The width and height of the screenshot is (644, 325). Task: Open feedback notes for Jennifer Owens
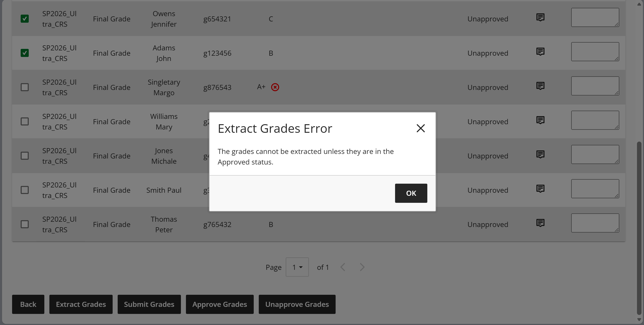(x=540, y=17)
